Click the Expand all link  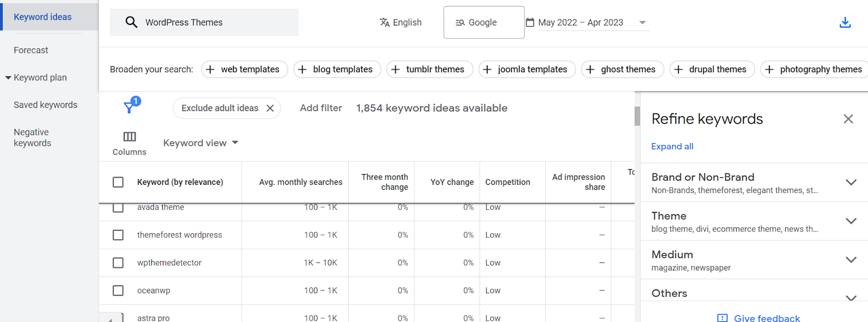click(672, 146)
